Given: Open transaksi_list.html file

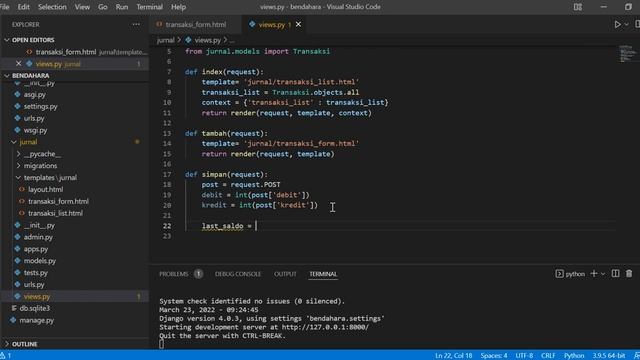Looking at the screenshot, I should (55, 213).
